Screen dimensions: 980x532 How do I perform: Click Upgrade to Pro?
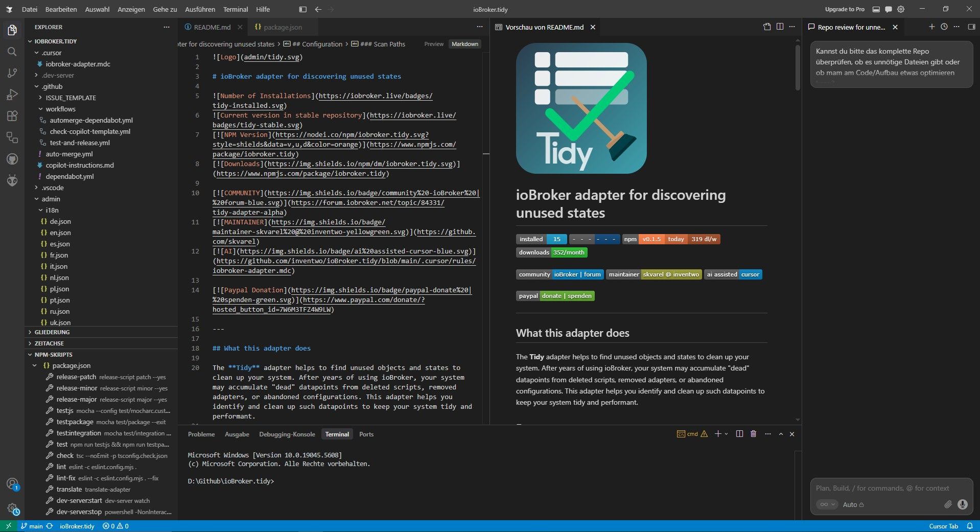[x=845, y=9]
